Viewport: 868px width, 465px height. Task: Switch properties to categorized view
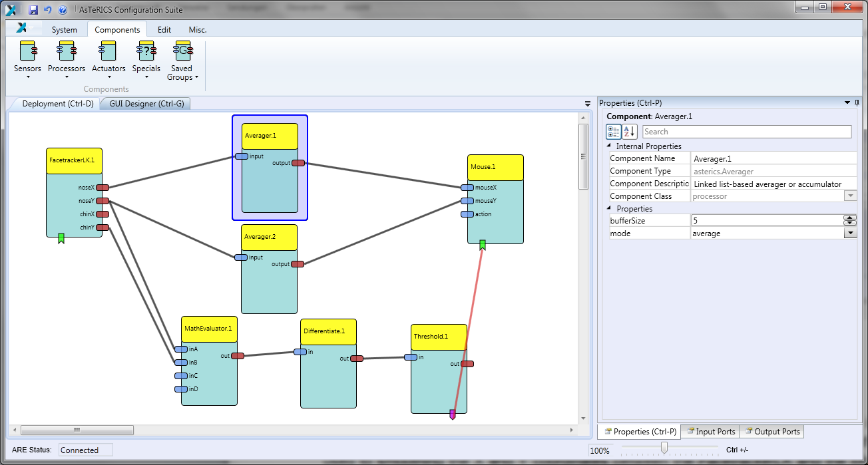click(613, 132)
